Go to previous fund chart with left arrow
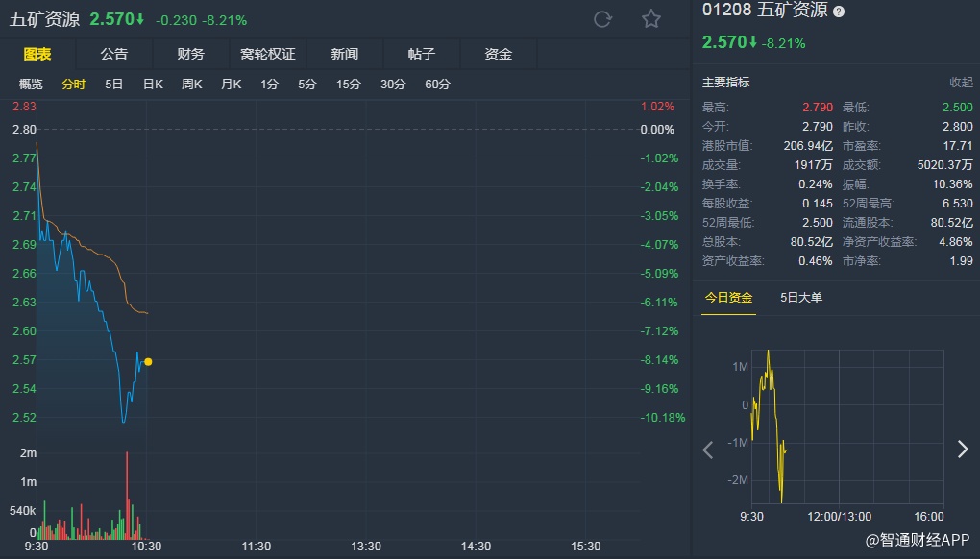 [708, 450]
